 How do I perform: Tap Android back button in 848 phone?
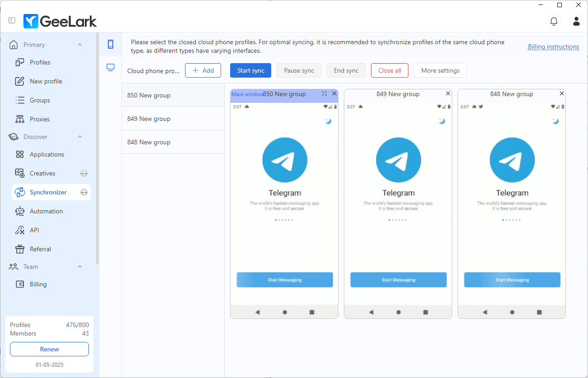(485, 312)
